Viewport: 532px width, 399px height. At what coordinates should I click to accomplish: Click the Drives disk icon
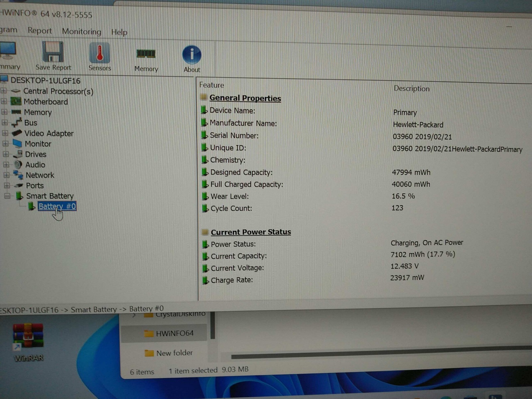18,154
